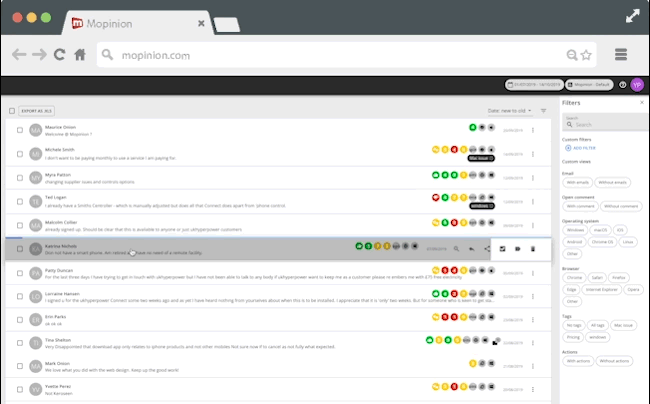
Task: Filter by macOS operating system
Action: click(x=600, y=230)
